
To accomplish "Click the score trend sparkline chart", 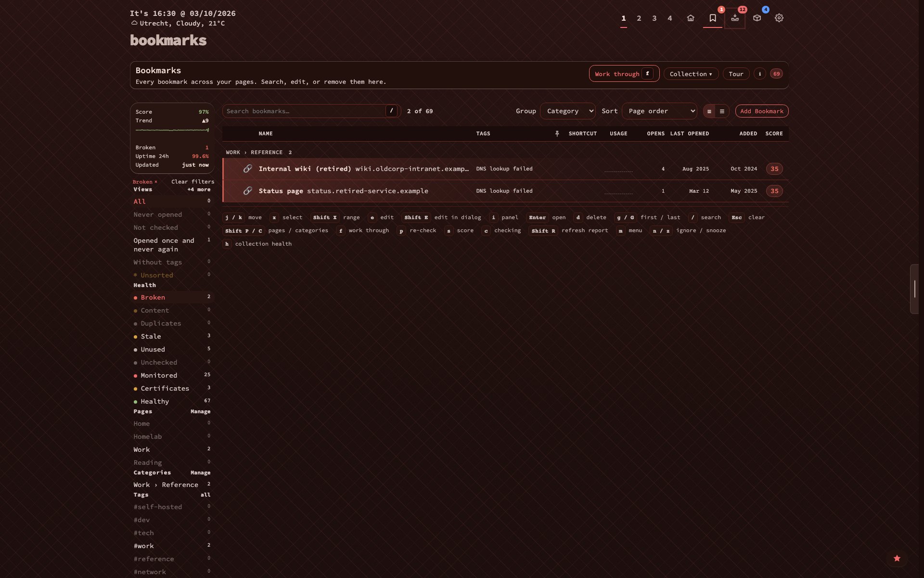I will pyautogui.click(x=172, y=130).
